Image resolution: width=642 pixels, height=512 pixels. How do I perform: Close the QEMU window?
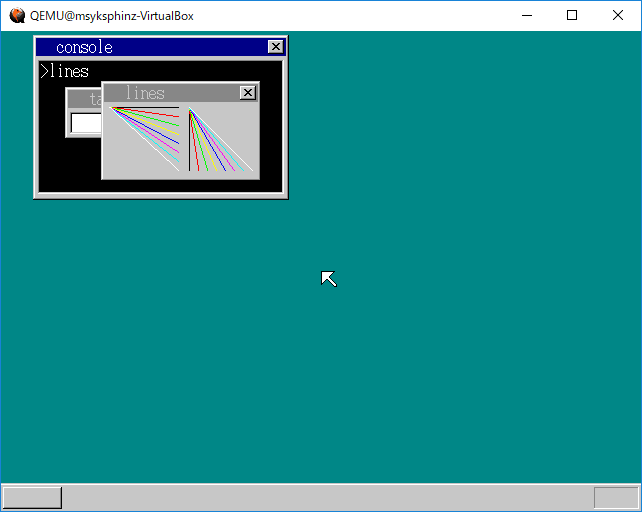[618, 16]
